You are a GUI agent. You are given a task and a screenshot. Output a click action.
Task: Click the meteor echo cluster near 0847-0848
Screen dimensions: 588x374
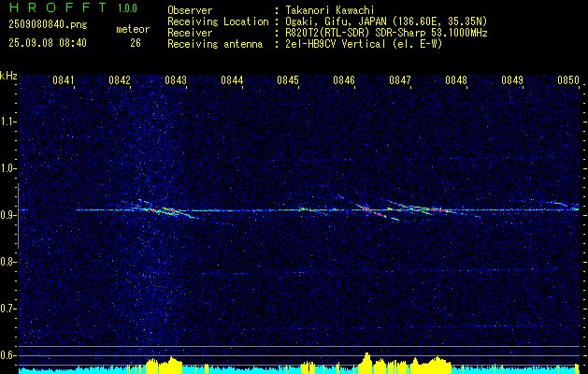coord(425,209)
